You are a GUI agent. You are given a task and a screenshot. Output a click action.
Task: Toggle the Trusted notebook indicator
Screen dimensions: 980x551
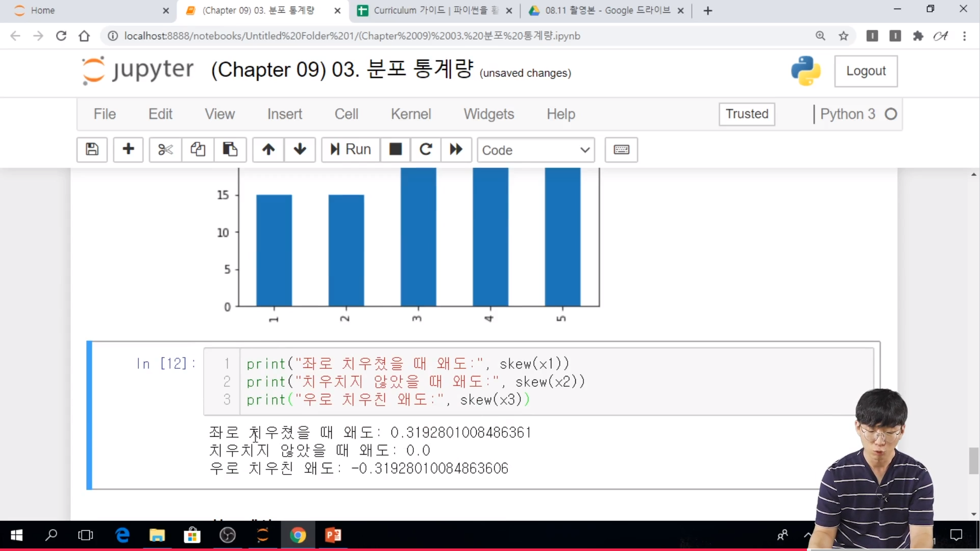click(747, 114)
